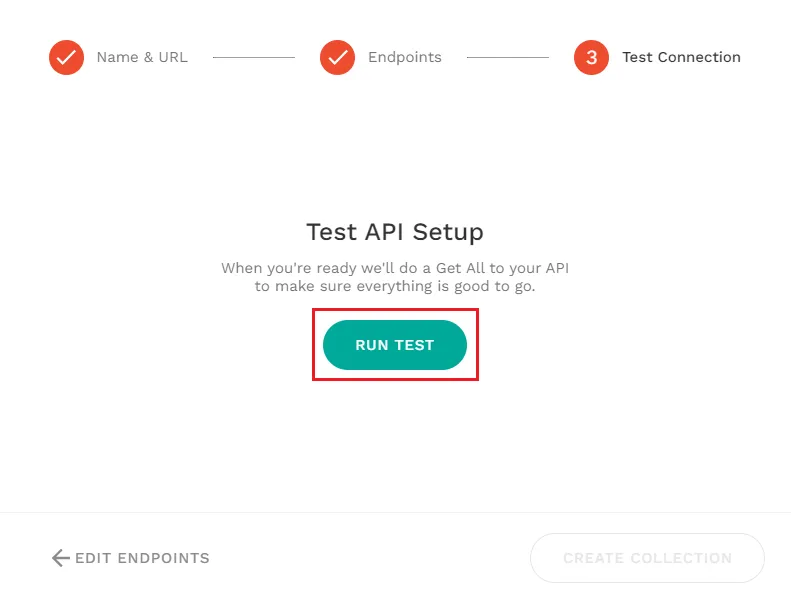This screenshot has width=791, height=597.
Task: Click the CREATE COLLECTION button
Action: [x=647, y=558]
